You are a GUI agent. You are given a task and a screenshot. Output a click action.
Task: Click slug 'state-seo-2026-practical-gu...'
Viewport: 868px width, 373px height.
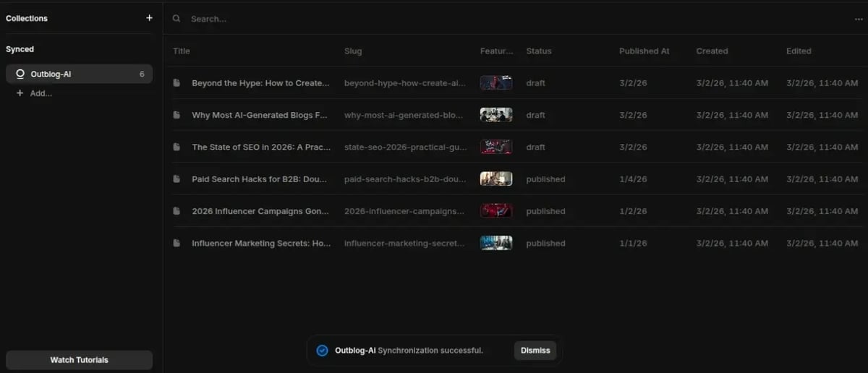pyautogui.click(x=406, y=147)
